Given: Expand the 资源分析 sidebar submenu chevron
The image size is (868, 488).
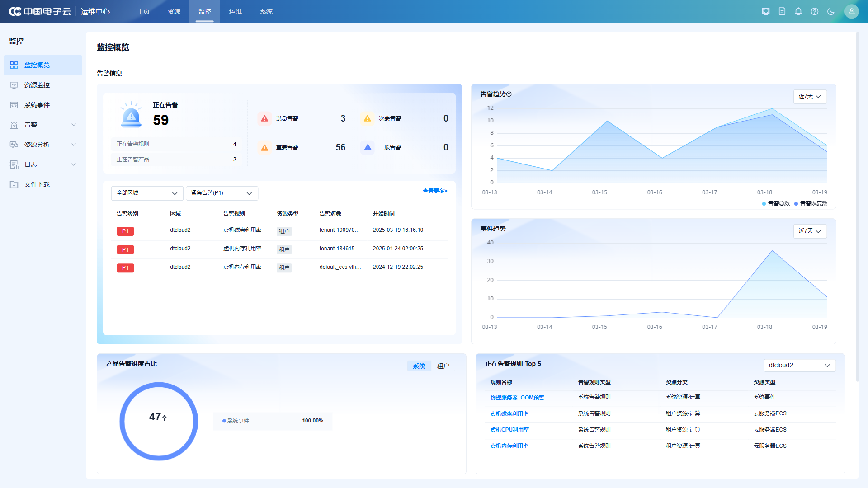Looking at the screenshot, I should point(74,145).
